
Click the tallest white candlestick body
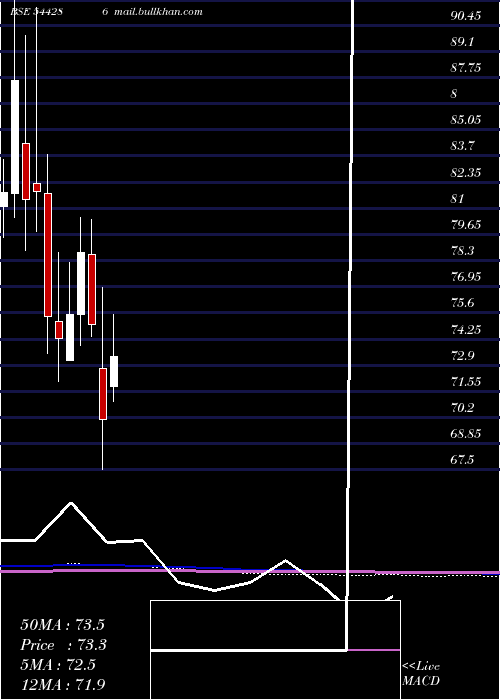(15, 137)
